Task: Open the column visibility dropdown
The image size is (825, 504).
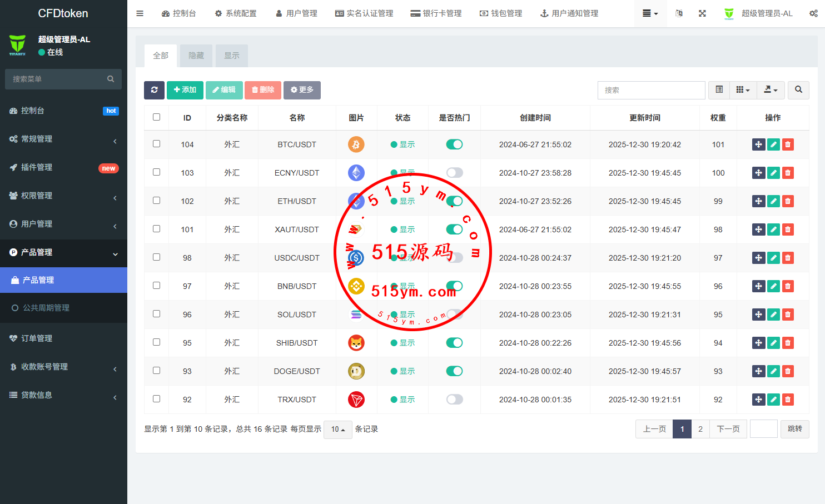Action: tap(743, 90)
